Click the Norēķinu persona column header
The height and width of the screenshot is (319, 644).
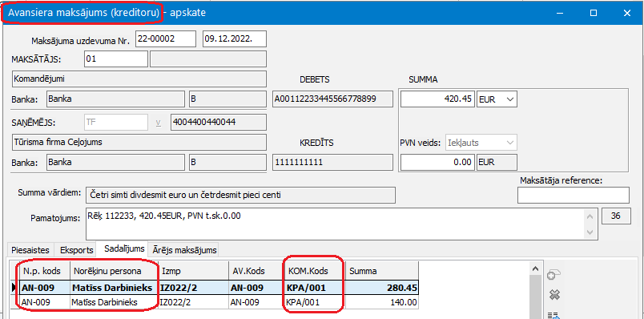[114, 271]
